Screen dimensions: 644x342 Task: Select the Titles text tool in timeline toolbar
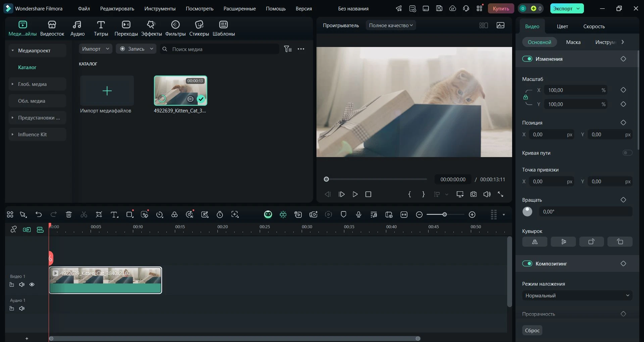tap(114, 214)
